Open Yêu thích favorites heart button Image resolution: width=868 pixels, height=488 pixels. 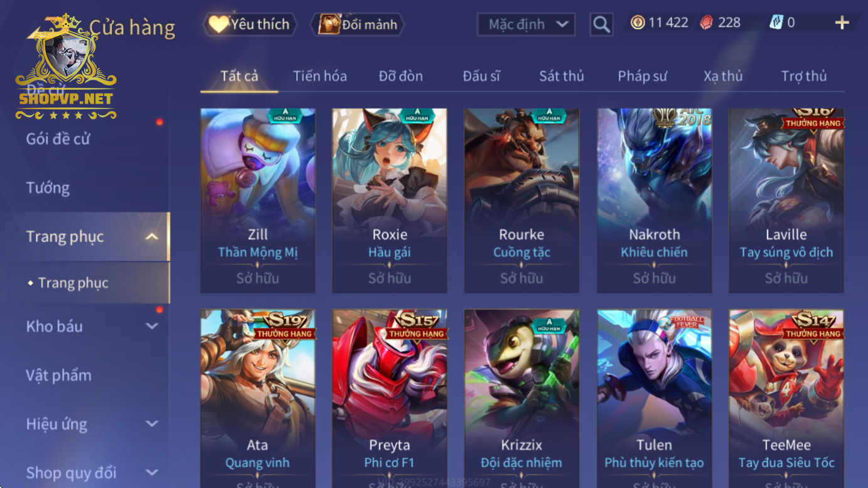click(x=250, y=24)
